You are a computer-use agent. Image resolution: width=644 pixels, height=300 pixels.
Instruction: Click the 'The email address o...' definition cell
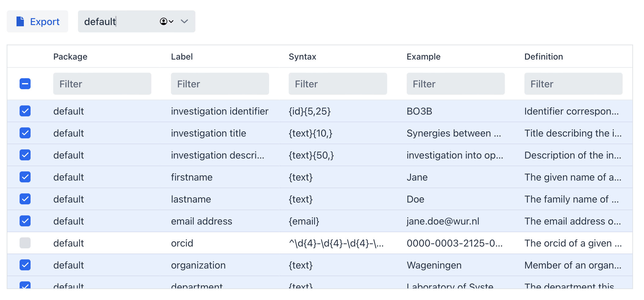click(573, 221)
